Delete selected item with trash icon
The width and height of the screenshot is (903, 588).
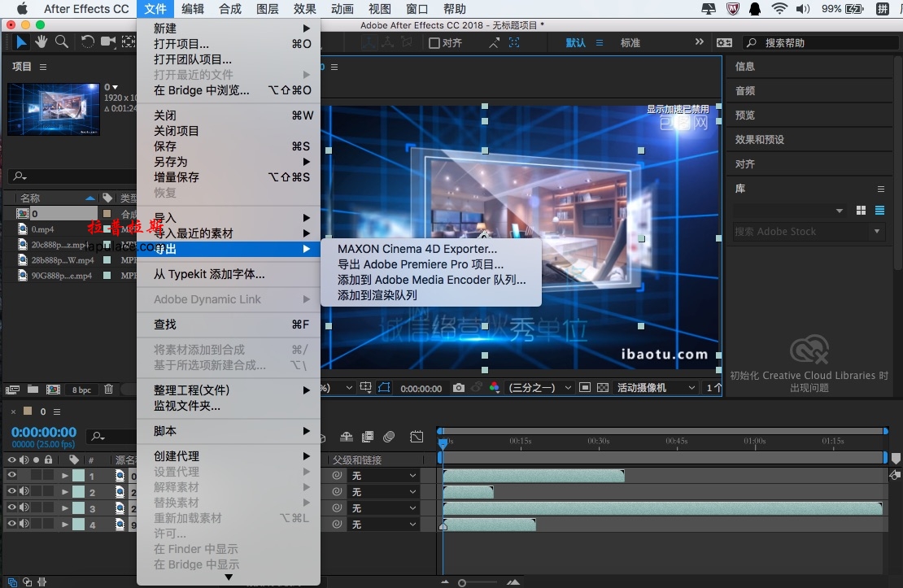108,390
